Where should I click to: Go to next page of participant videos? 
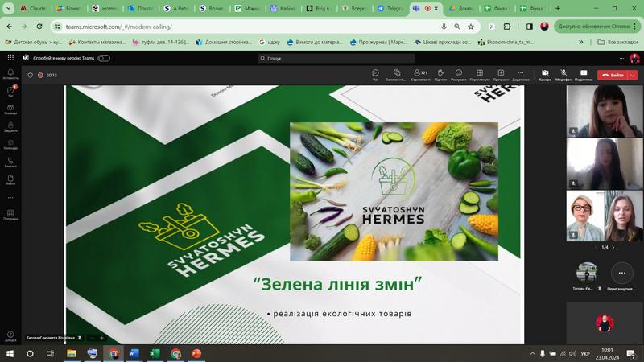[613, 248]
